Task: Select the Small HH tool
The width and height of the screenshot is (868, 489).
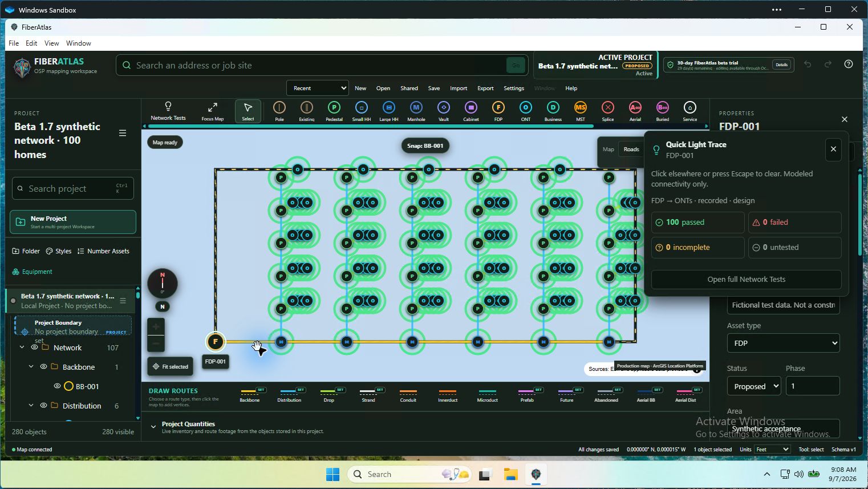Action: click(x=362, y=111)
